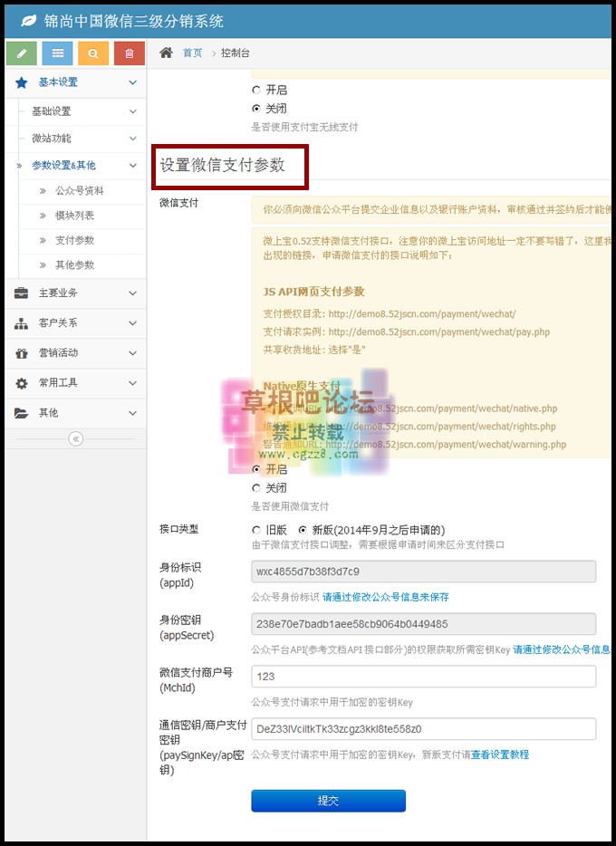Click the 常用工具 menu label
616x846 pixels.
tap(58, 383)
